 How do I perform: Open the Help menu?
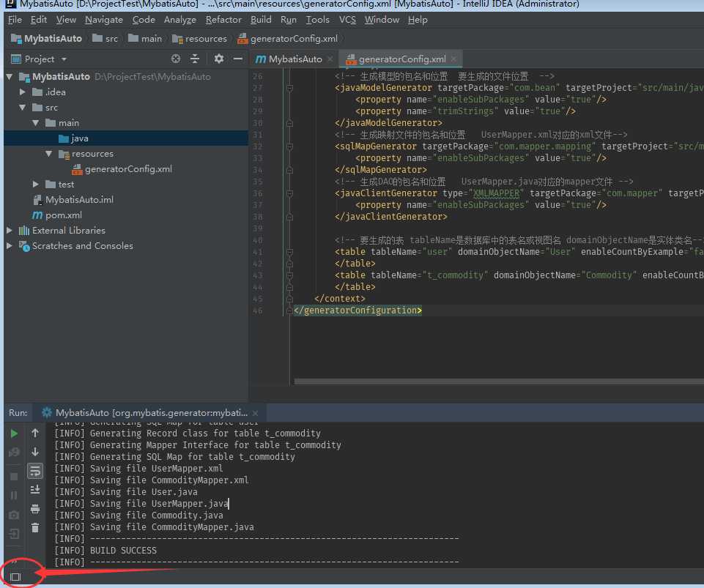click(x=418, y=20)
